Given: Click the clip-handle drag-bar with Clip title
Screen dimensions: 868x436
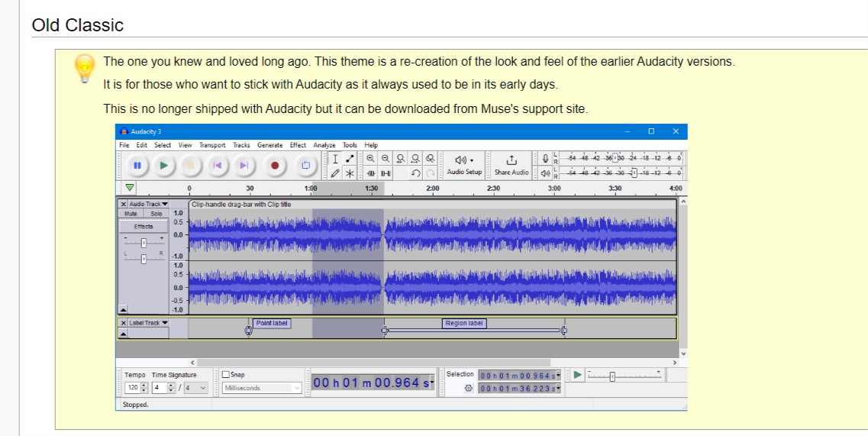Looking at the screenshot, I should (432, 205).
